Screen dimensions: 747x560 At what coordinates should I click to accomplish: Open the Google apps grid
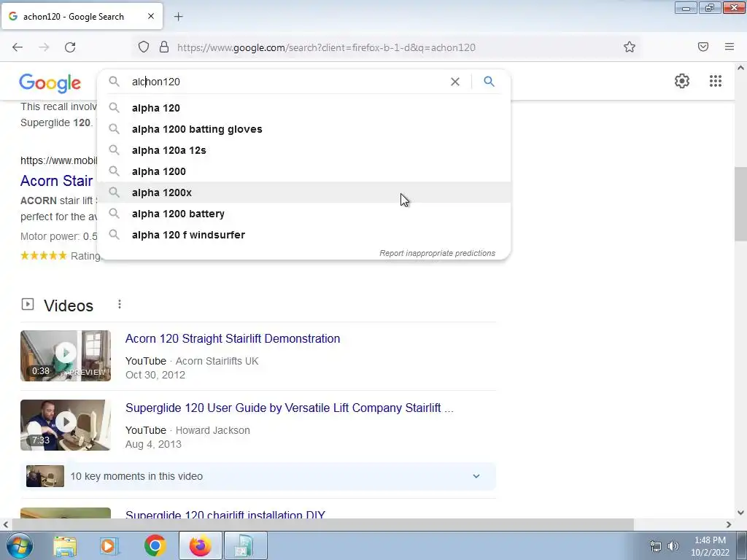point(715,81)
